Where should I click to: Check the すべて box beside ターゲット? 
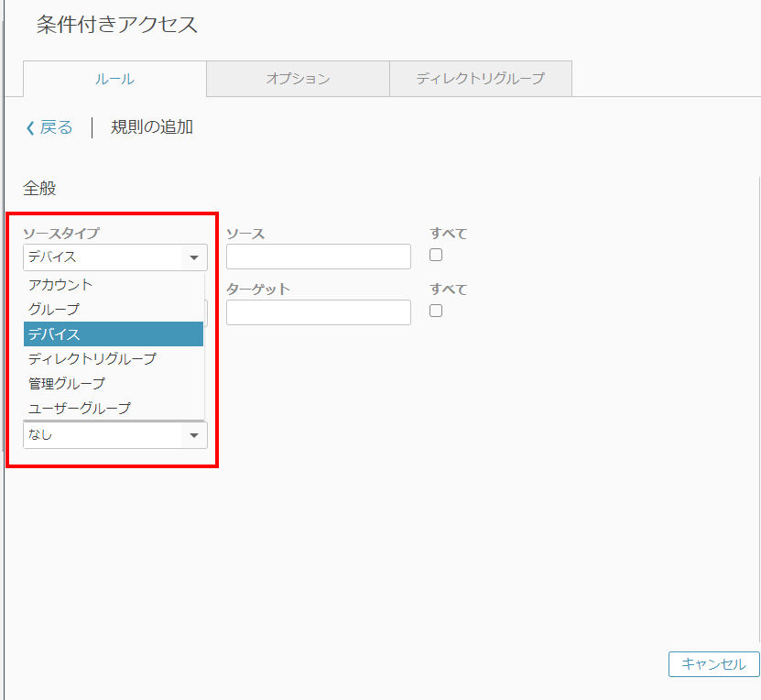pos(436,311)
